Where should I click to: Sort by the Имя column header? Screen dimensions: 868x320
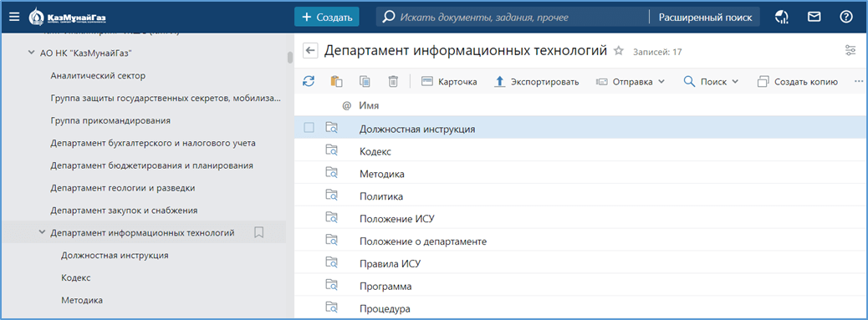click(369, 105)
